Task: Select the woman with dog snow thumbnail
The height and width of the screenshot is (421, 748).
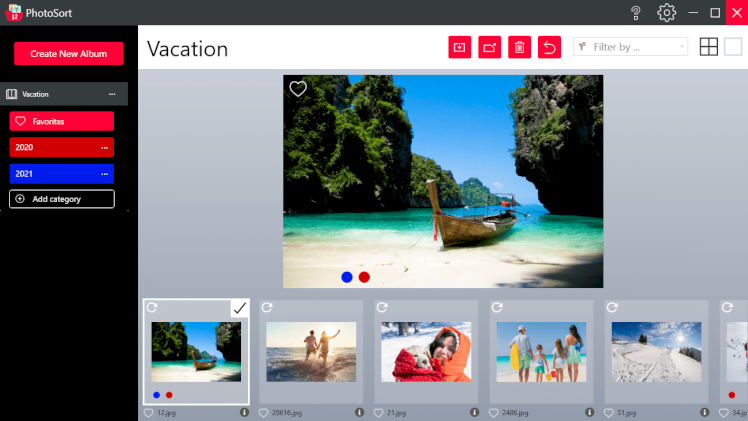Action: (426, 352)
